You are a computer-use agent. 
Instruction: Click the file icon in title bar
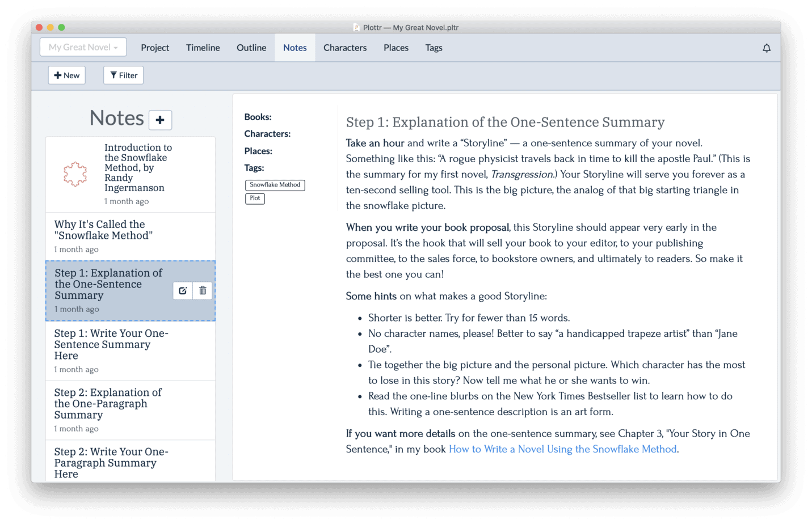click(x=356, y=27)
